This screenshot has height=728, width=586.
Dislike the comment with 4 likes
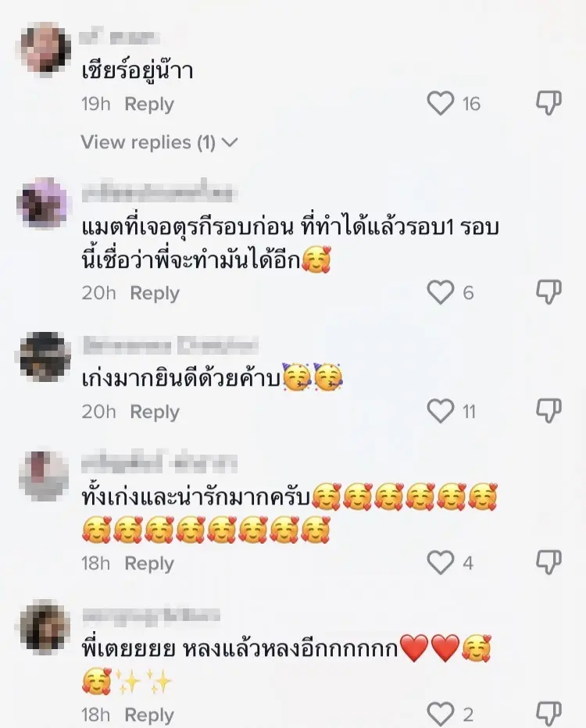tap(548, 562)
